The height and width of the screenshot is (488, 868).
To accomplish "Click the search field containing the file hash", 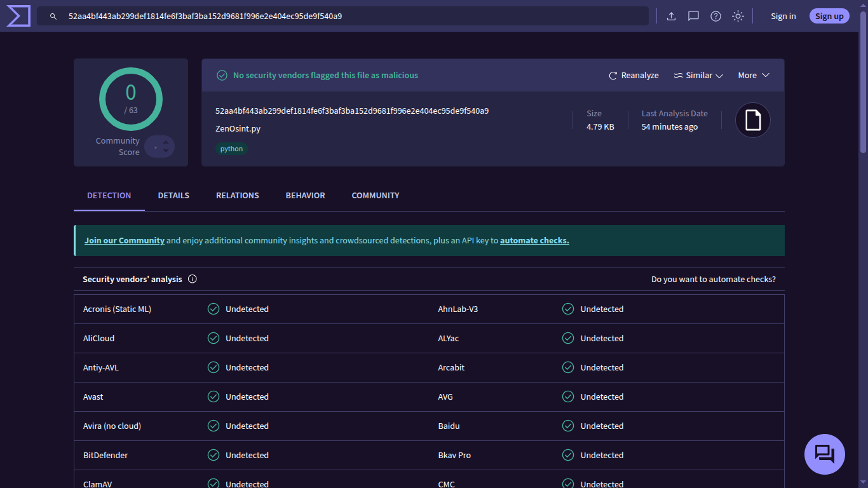I will click(x=342, y=16).
